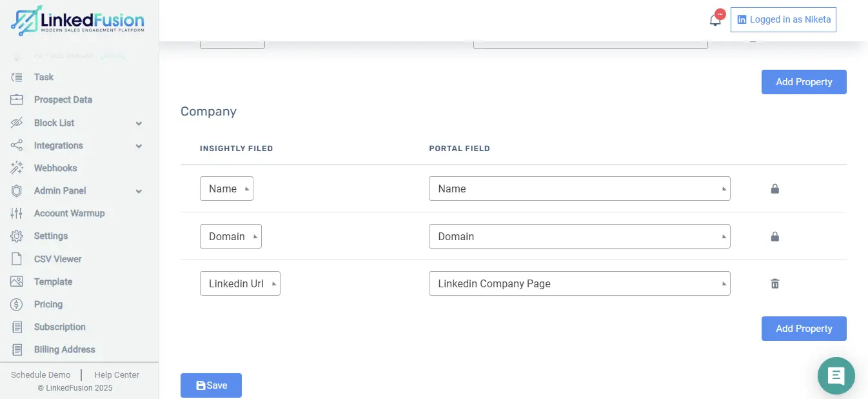The height and width of the screenshot is (399, 868).
Task: Open CSV Viewer menu item
Action: click(x=58, y=259)
